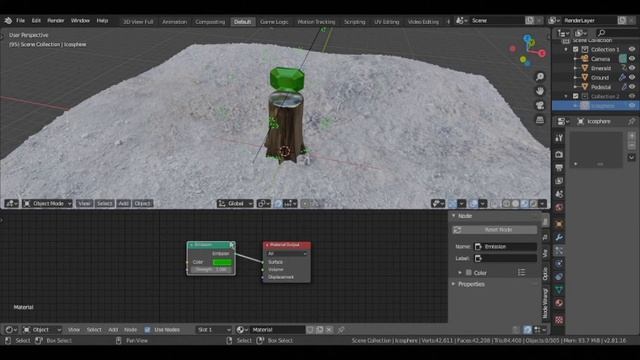Open the Material properties red sphere tab
Image resolution: width=640 pixels, height=360 pixels.
[559, 303]
